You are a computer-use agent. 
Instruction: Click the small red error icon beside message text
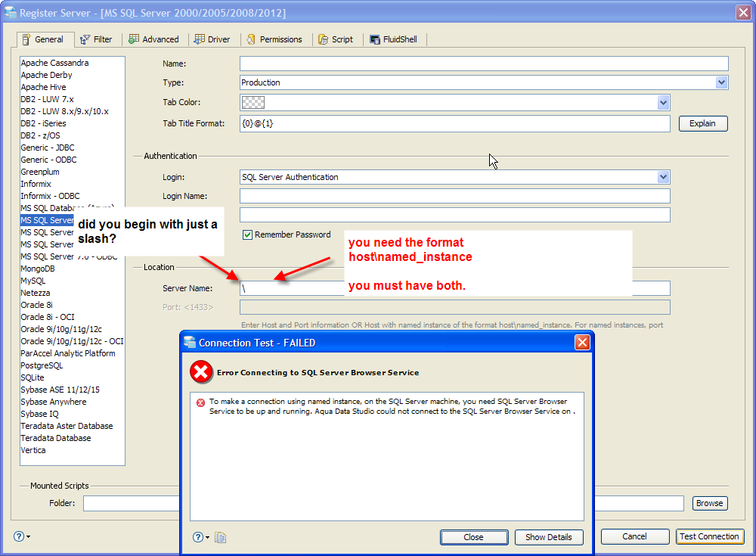200,402
